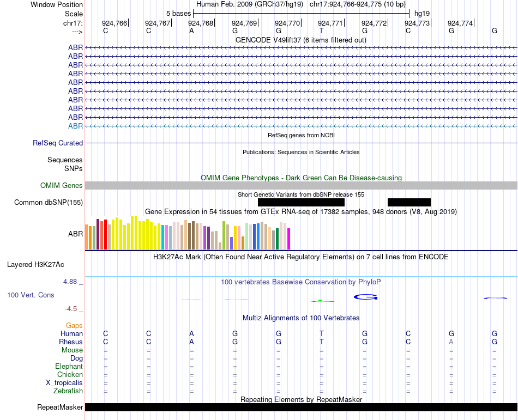Click the 'Elephant' species label
The width and height of the screenshot is (518, 420).
(x=69, y=366)
